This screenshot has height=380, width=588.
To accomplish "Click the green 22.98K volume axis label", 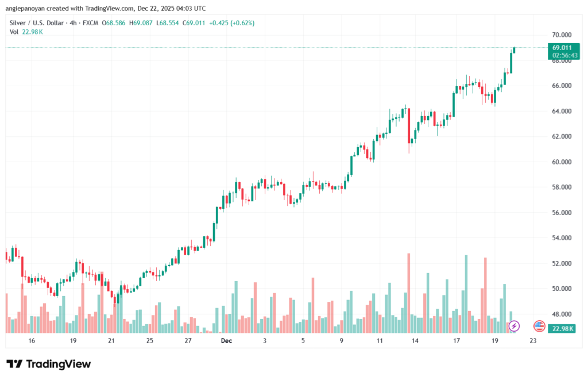I will 561,328.
